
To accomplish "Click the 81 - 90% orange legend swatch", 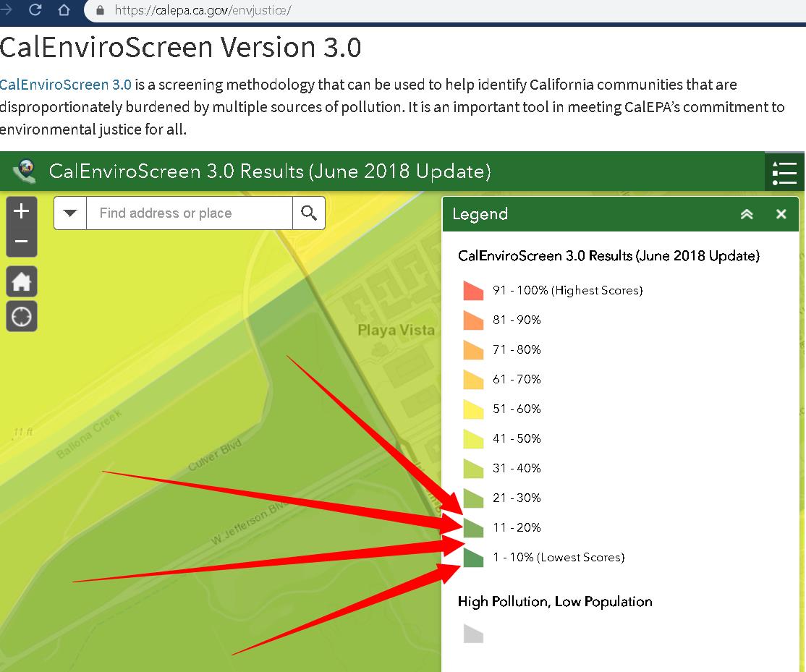I will (473, 320).
